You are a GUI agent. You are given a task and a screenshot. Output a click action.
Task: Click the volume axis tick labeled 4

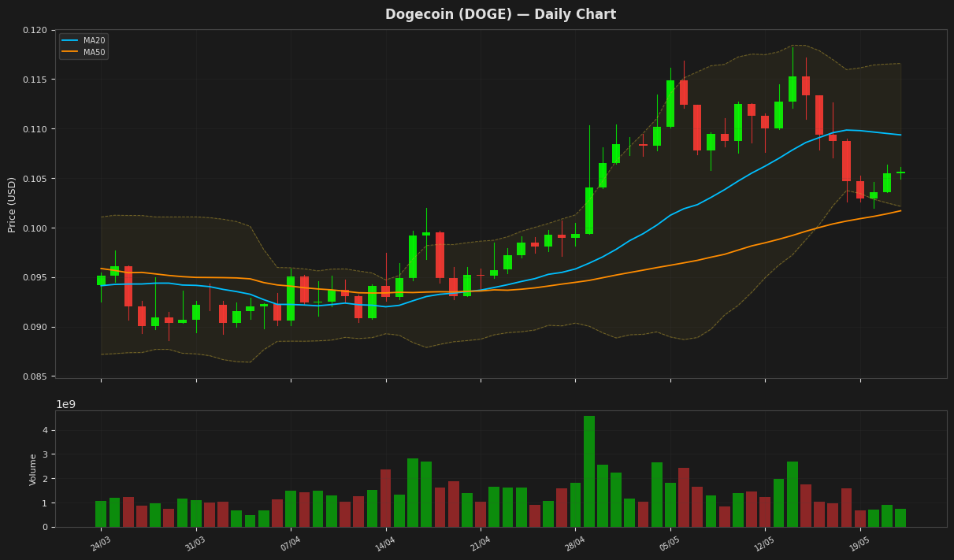(45, 430)
